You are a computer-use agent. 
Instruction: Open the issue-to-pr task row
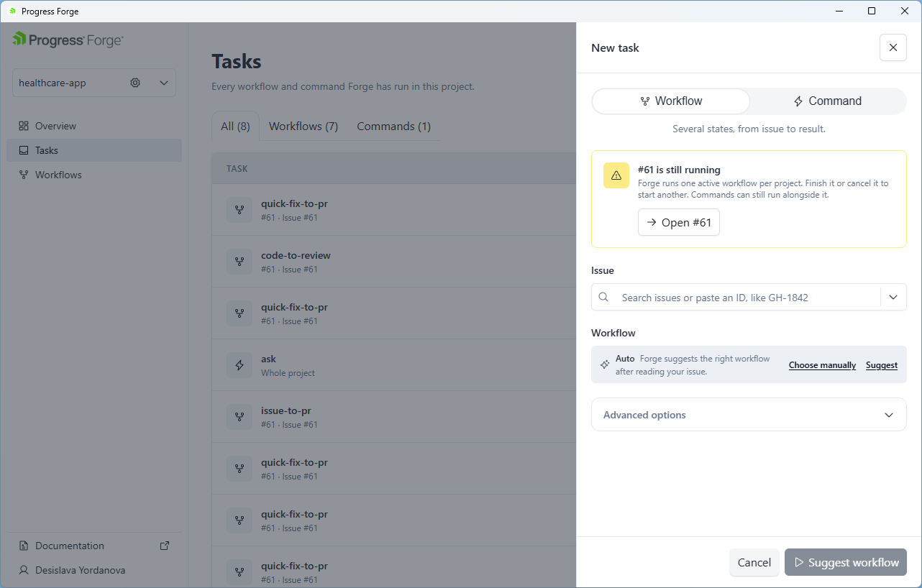coord(394,417)
